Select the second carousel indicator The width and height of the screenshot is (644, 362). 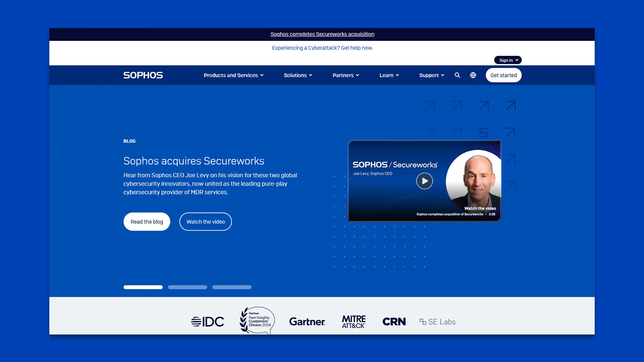[187, 287]
